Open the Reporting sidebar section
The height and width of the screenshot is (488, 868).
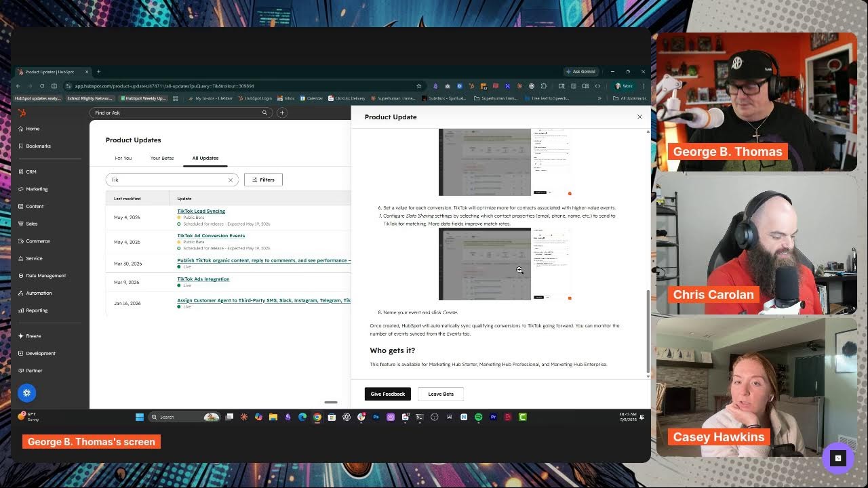37,310
